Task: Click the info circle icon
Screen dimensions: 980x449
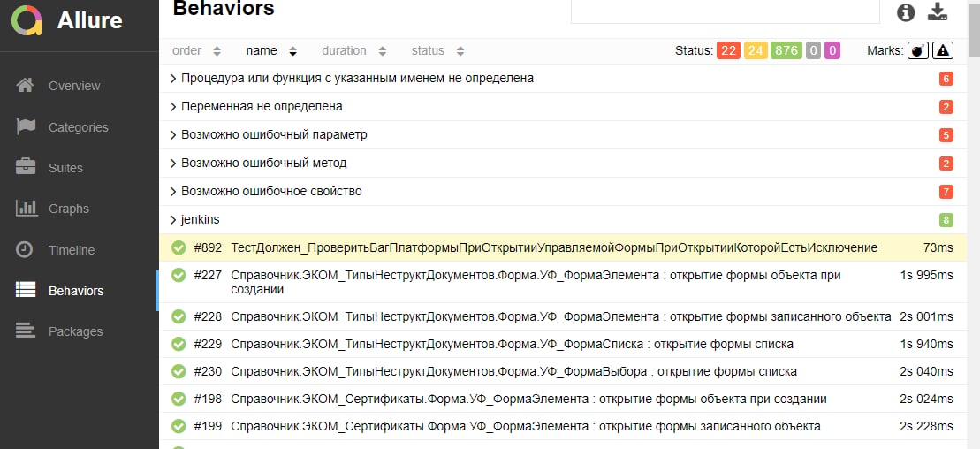Action: click(906, 12)
